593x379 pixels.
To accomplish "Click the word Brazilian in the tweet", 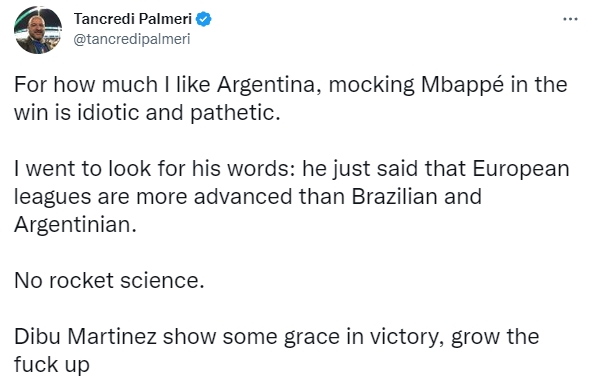I will pyautogui.click(x=394, y=197).
